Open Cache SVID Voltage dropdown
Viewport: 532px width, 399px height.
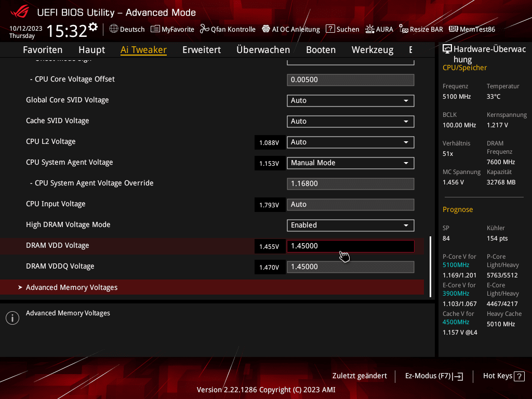(351, 121)
